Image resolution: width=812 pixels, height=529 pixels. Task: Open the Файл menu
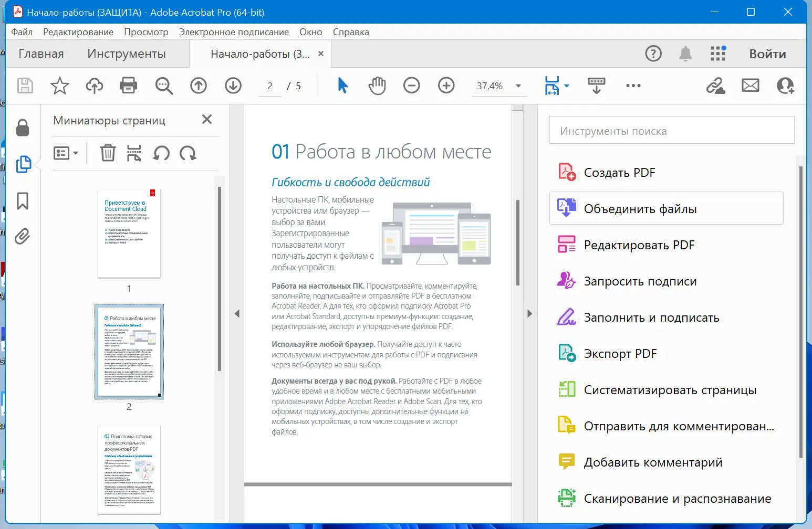(22, 32)
